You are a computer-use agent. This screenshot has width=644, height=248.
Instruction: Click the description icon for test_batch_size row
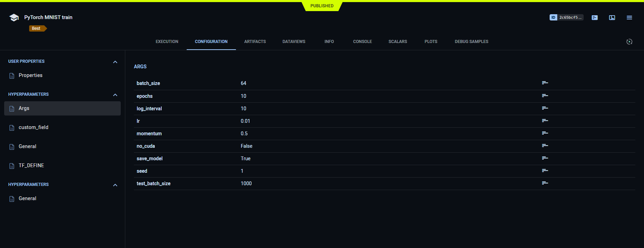[x=545, y=183]
